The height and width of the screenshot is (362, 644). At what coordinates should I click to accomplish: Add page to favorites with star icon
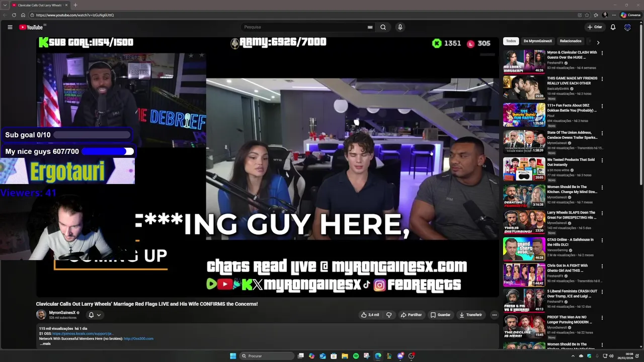(587, 15)
